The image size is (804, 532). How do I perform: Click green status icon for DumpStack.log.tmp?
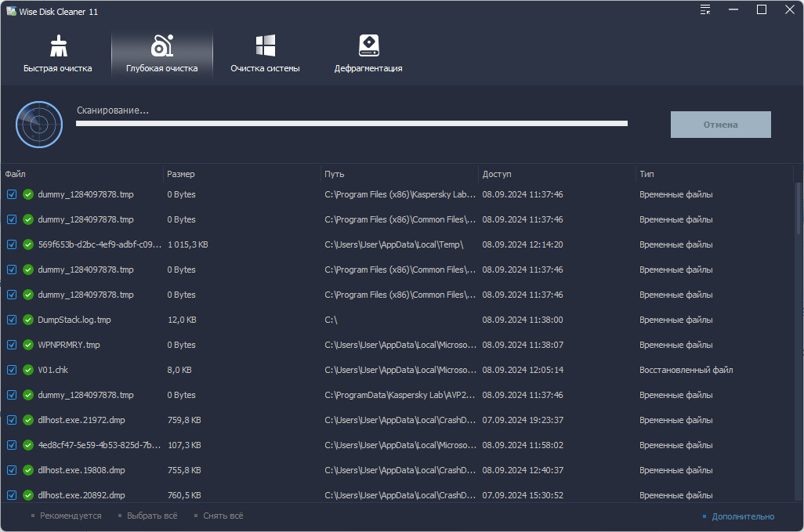[x=28, y=320]
